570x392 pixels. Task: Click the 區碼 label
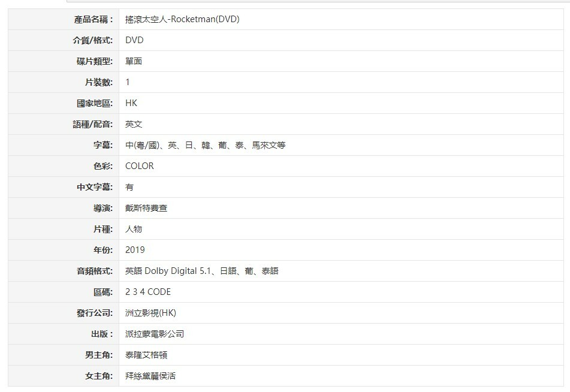(103, 293)
